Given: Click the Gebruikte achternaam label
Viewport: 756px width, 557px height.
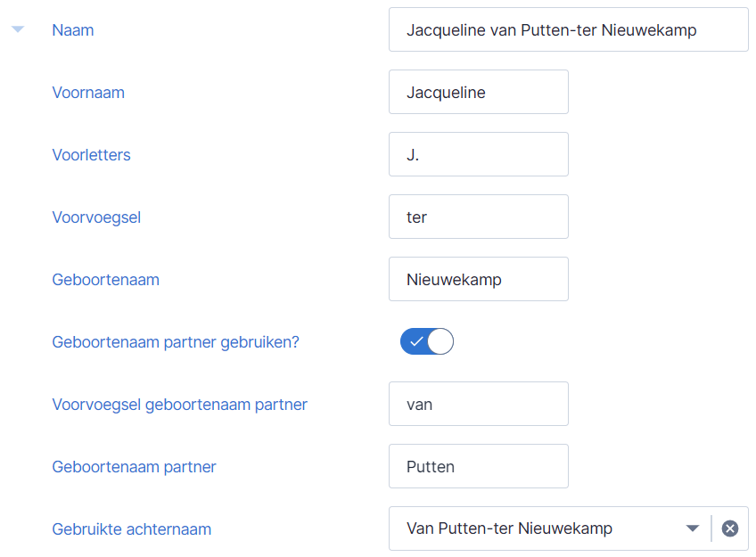Looking at the screenshot, I should point(132,529).
